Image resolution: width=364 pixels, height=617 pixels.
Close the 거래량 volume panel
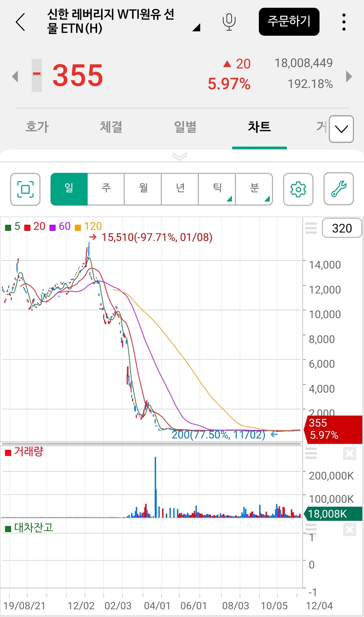(x=350, y=454)
